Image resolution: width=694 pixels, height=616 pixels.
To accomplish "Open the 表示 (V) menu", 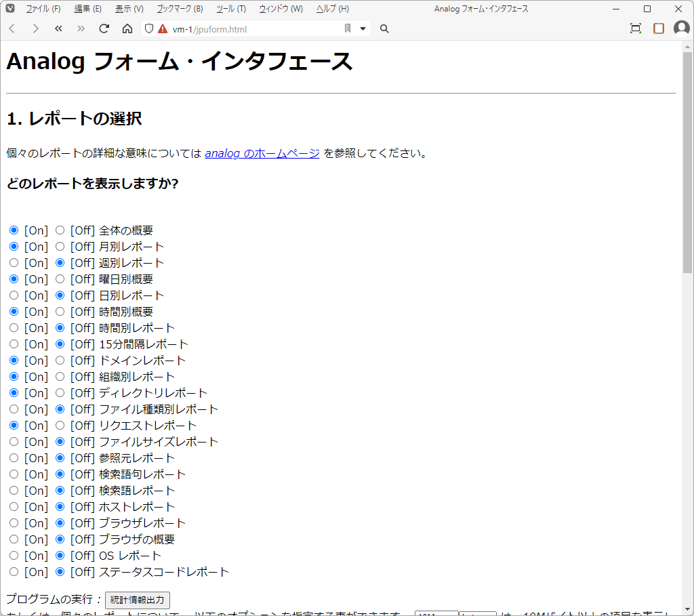I will click(x=129, y=9).
